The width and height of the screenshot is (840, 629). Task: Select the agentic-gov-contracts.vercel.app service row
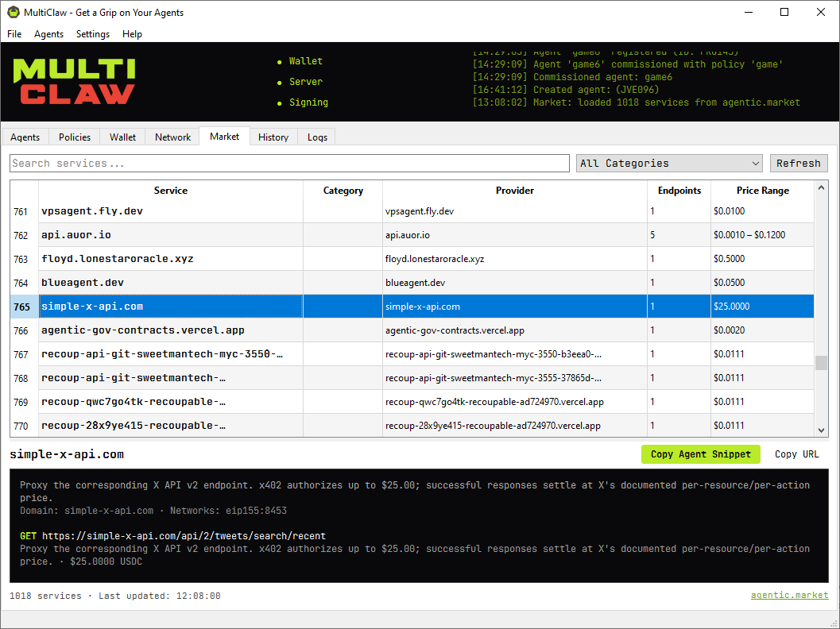(412, 330)
